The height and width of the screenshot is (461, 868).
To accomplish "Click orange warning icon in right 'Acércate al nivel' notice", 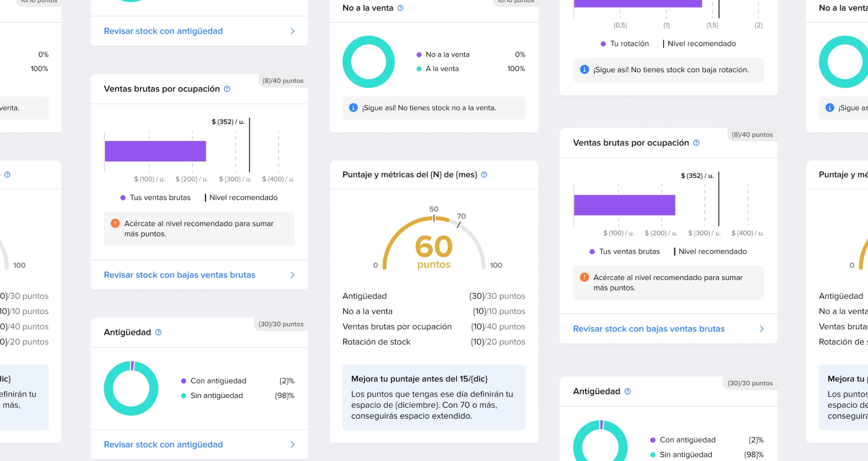I will 584,277.
